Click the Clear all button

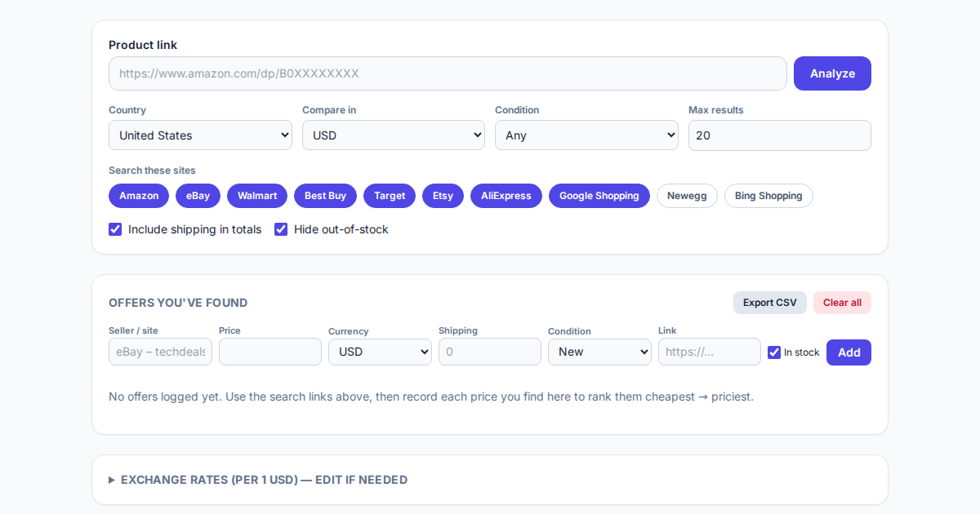pos(842,303)
